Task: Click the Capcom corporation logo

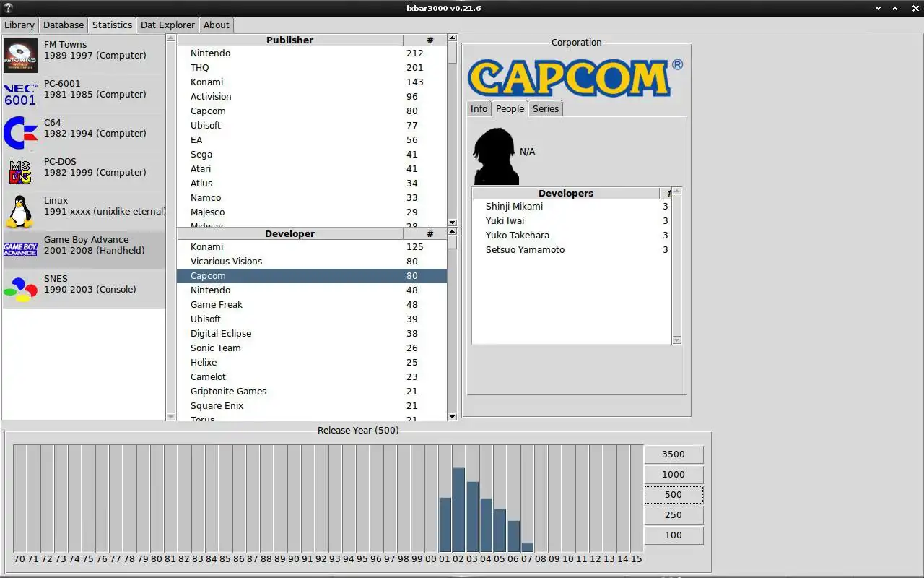Action: tap(575, 77)
